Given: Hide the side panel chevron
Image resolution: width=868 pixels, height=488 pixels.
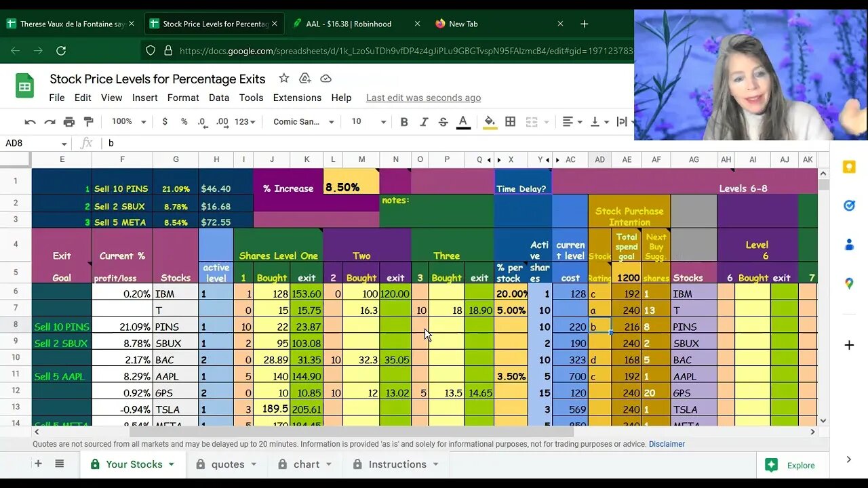Looking at the screenshot, I should coord(849,460).
